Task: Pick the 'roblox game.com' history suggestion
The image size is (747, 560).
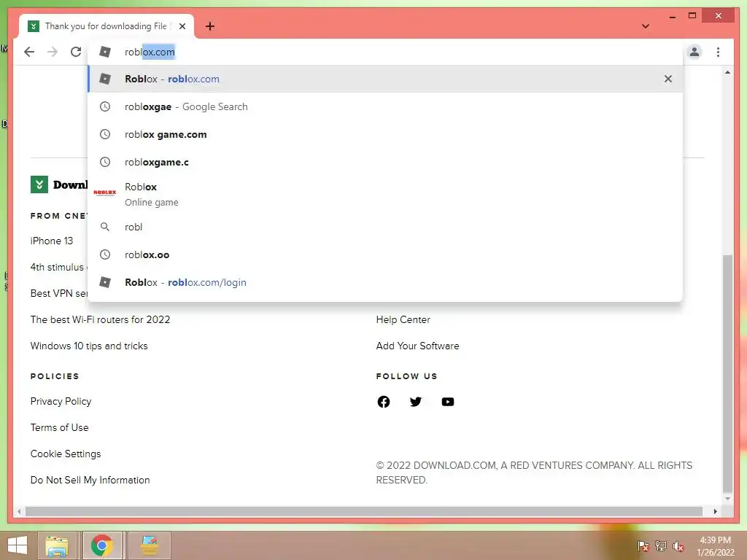Action: pyautogui.click(x=385, y=134)
